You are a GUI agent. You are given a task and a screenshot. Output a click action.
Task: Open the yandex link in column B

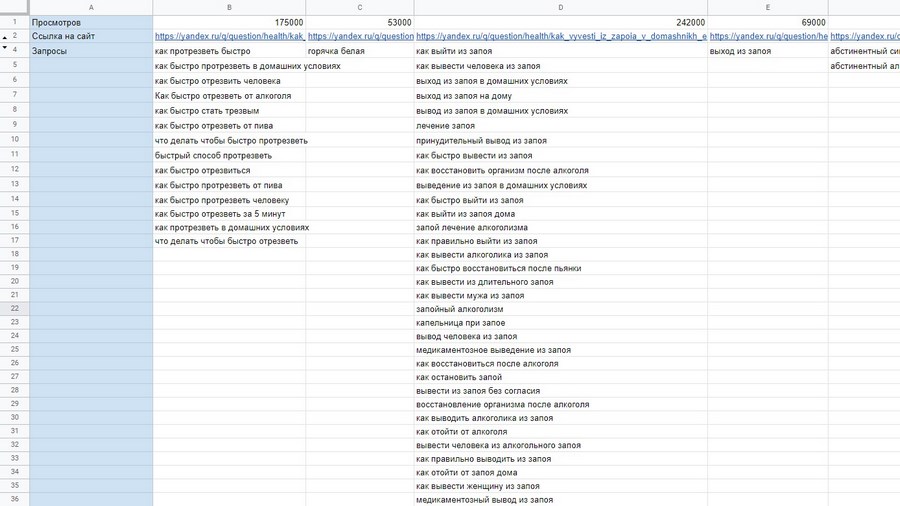point(229,37)
